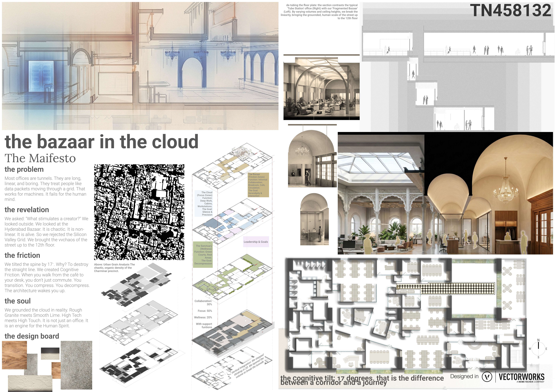This screenshot has width=555, height=392.
Task: Pick the dark gradient material swatch
Action: (x=50, y=354)
